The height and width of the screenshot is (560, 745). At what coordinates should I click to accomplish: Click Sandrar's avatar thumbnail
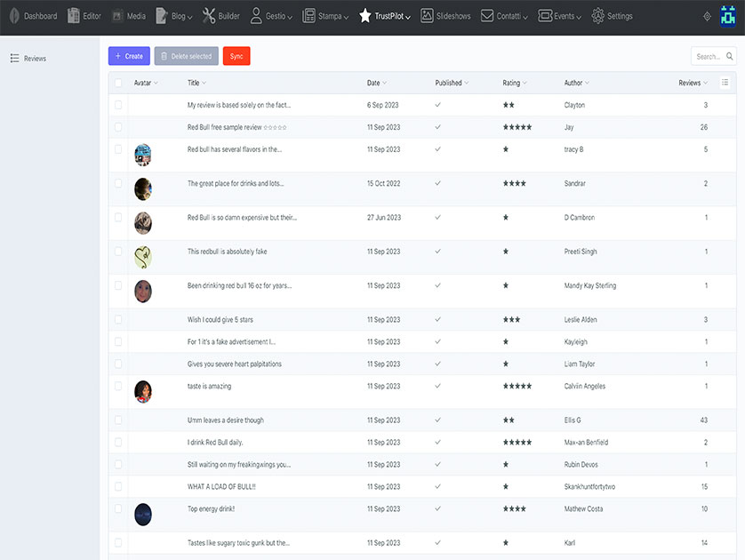143,189
